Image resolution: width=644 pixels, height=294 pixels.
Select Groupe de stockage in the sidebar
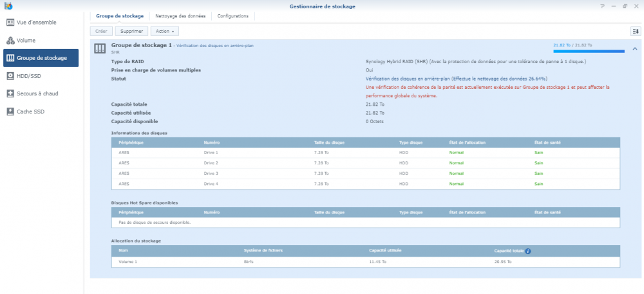pos(41,58)
